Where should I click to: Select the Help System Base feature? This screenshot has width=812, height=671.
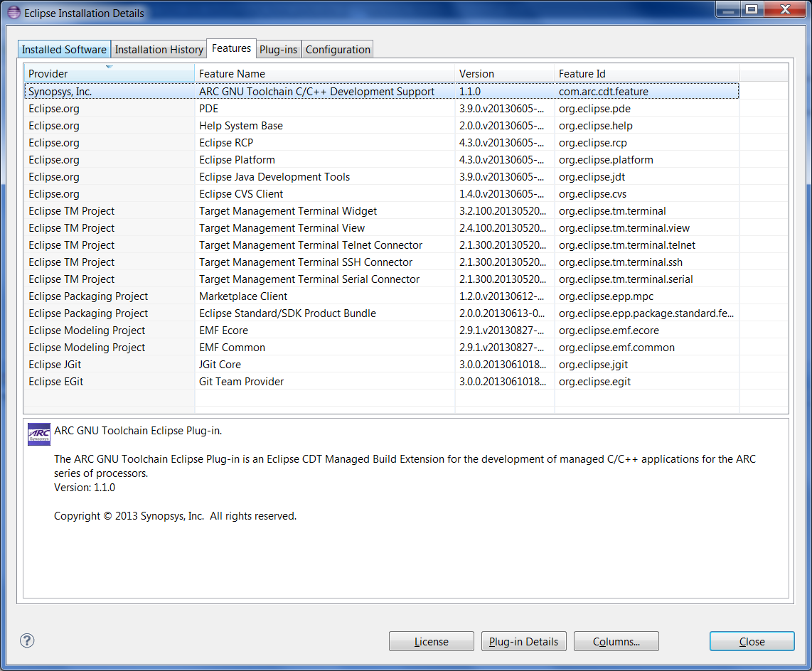click(241, 126)
